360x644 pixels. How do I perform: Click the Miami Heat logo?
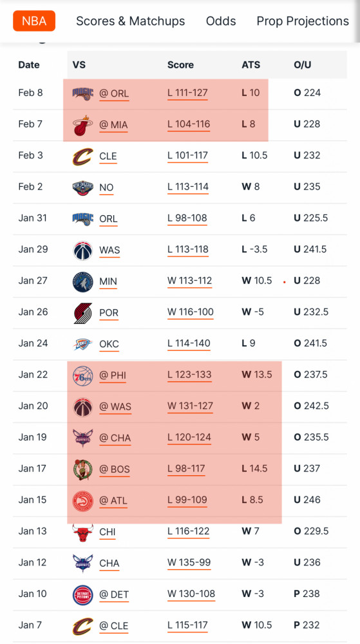[82, 125]
